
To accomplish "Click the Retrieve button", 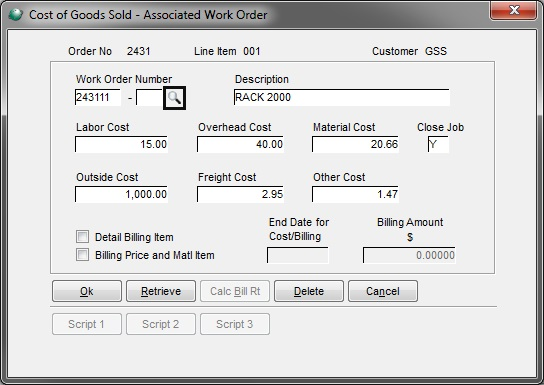I will pos(161,291).
